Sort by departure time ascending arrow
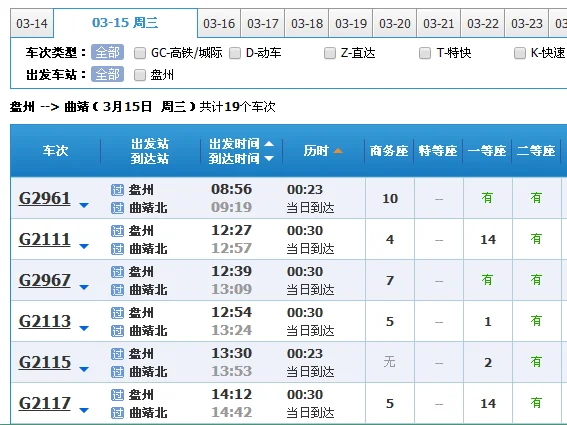Screen dimensions: 567x425 tap(269, 144)
